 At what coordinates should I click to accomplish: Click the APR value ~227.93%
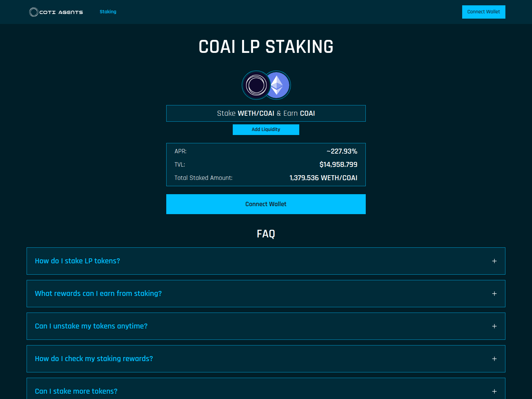pos(342,151)
